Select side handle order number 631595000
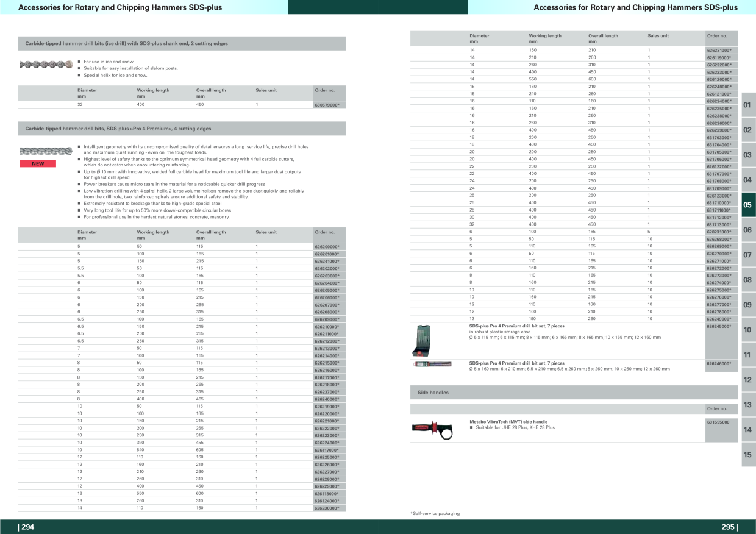Image resolution: width=756 pixels, height=534 pixels. coord(718,422)
